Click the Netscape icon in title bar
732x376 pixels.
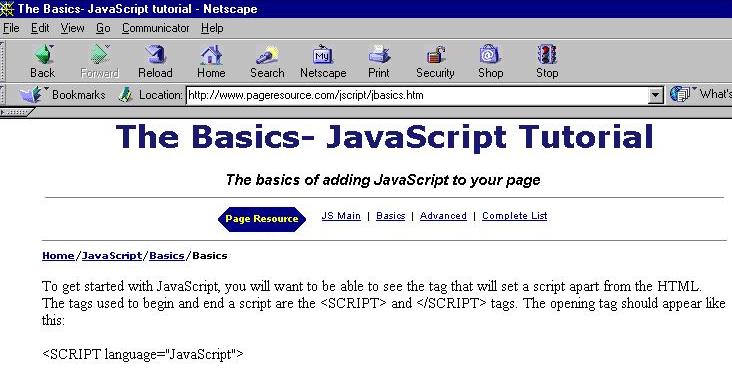(7, 8)
